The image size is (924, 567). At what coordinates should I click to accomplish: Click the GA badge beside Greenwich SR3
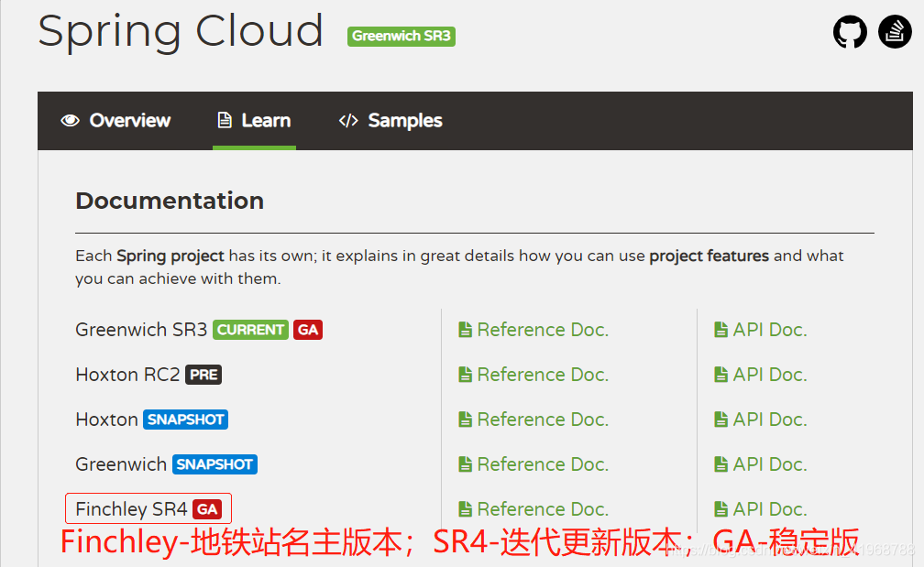(308, 330)
